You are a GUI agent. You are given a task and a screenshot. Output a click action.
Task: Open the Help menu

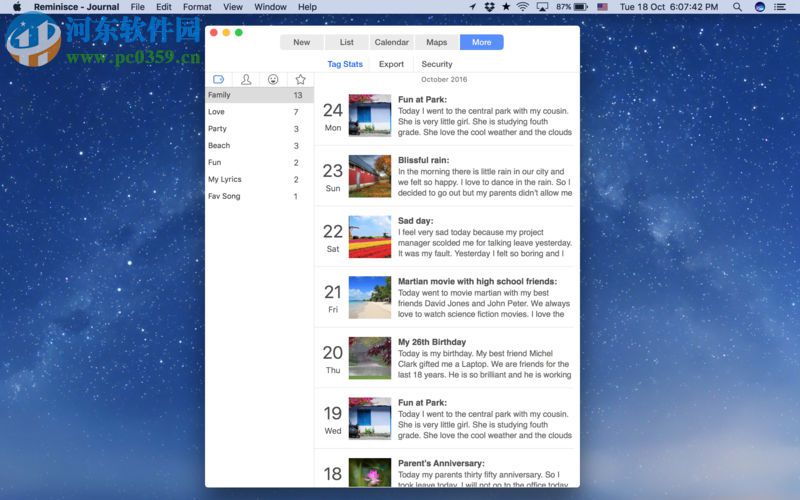click(307, 7)
